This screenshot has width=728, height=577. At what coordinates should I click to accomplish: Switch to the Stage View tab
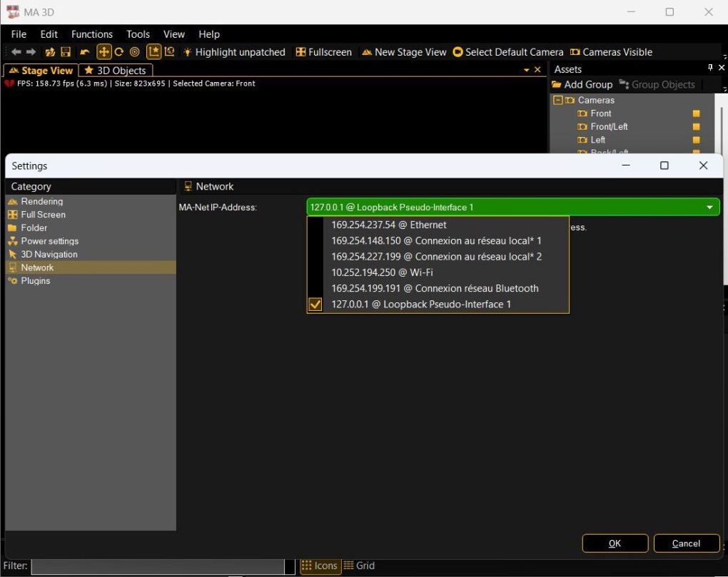(x=41, y=71)
